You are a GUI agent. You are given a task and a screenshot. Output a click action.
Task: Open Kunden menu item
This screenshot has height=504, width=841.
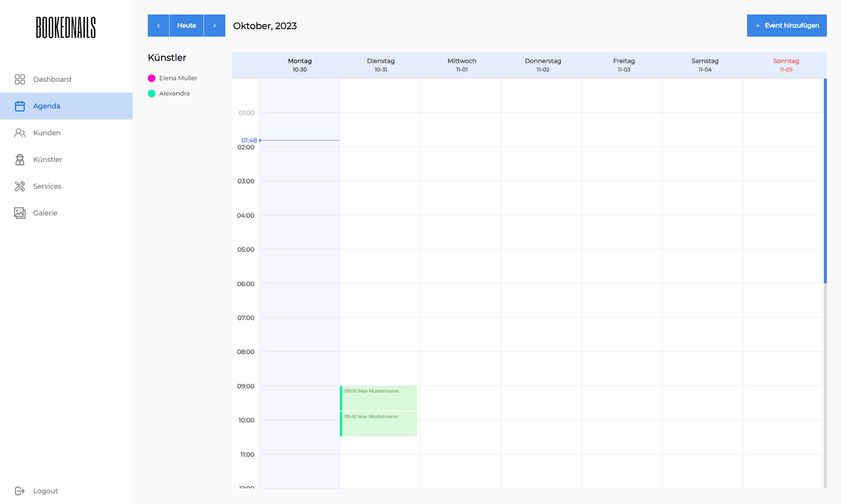coord(66,133)
